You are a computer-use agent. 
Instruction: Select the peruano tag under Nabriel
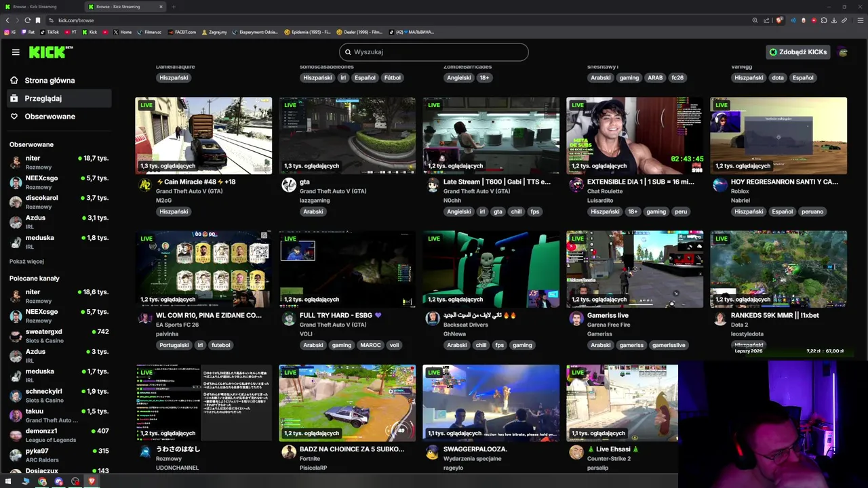tap(812, 211)
